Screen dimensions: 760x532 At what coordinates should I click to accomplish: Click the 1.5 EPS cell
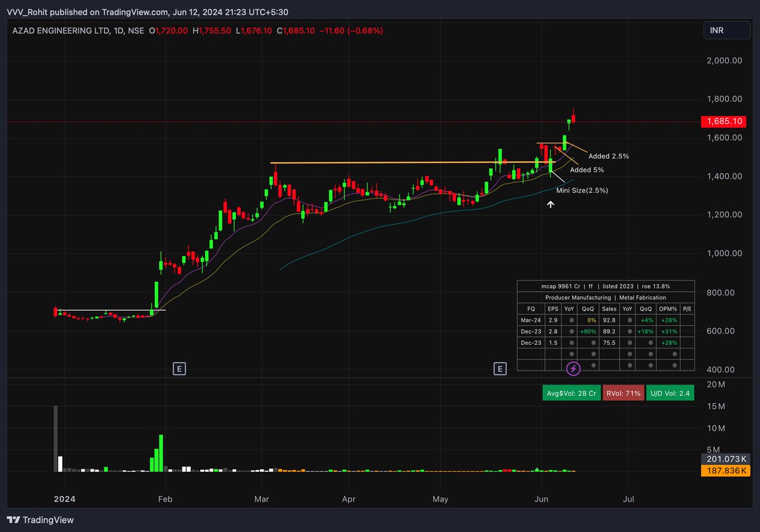(553, 343)
